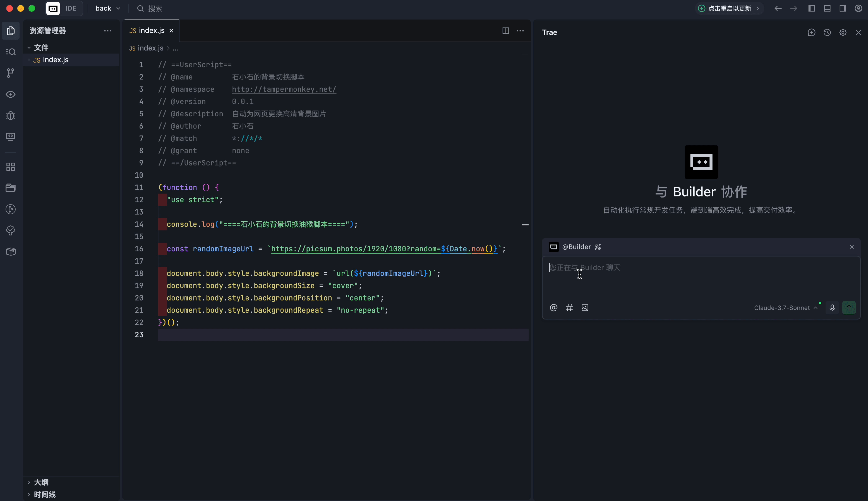Click the new chat icon in the Trae panel

(811, 32)
